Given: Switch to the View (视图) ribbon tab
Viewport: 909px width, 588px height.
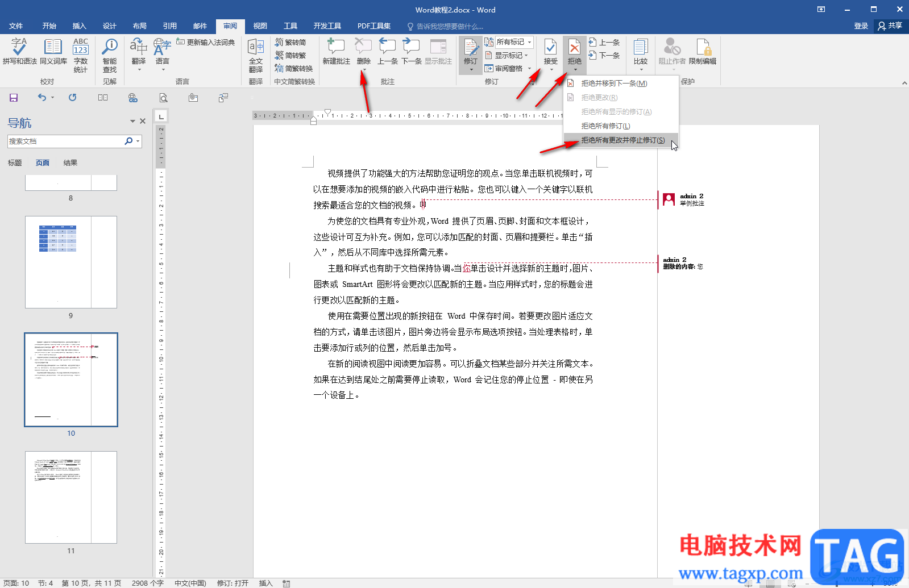Looking at the screenshot, I should click(260, 26).
